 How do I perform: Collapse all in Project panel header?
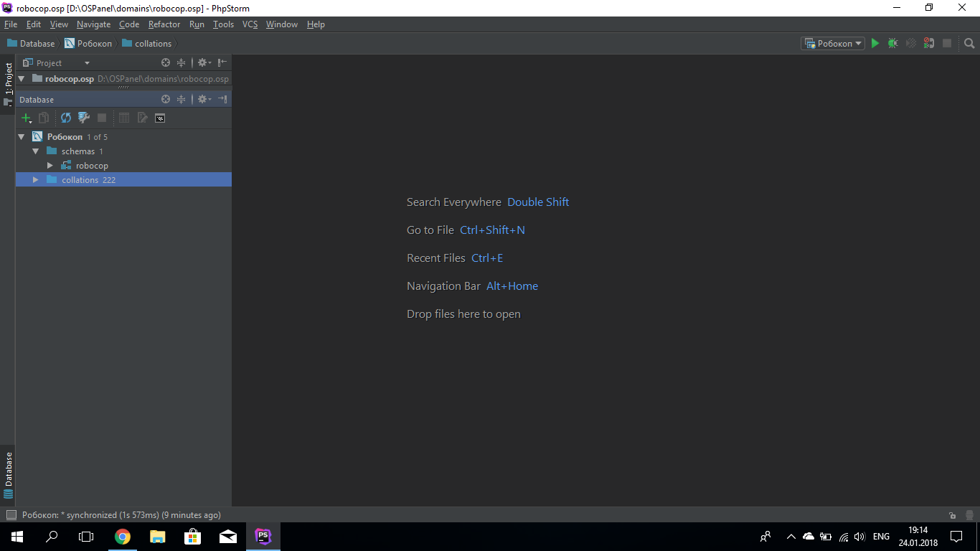(182, 62)
